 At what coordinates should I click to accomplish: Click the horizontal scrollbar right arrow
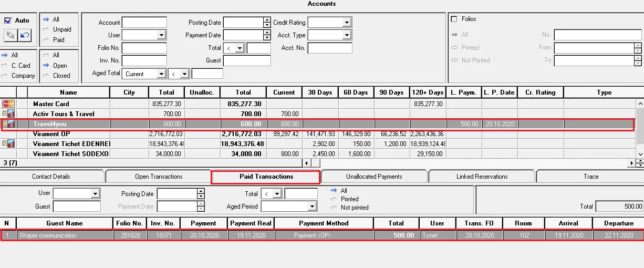click(x=632, y=163)
